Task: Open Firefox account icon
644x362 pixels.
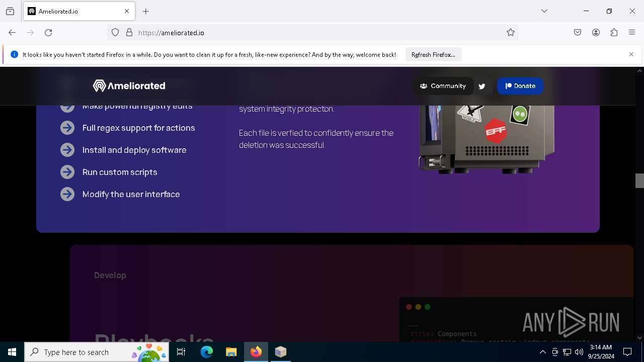Action: [x=596, y=33]
